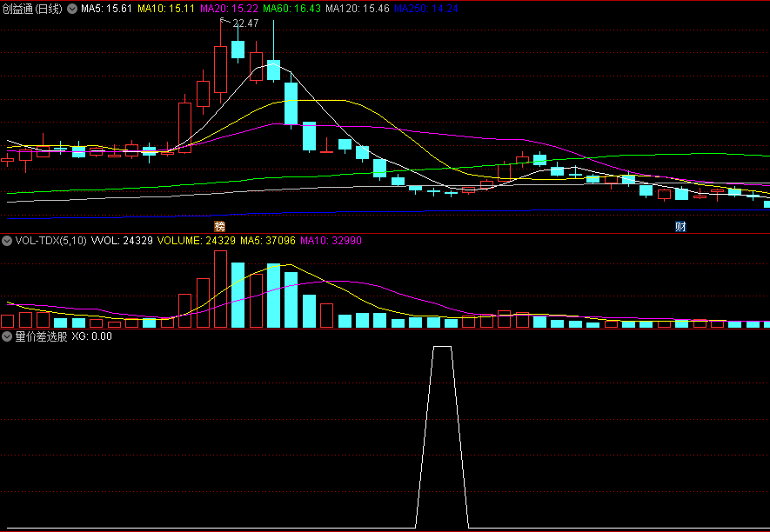This screenshot has width=770, height=532.
Task: Click the MA120: 15.46 legend value
Action: click(358, 9)
